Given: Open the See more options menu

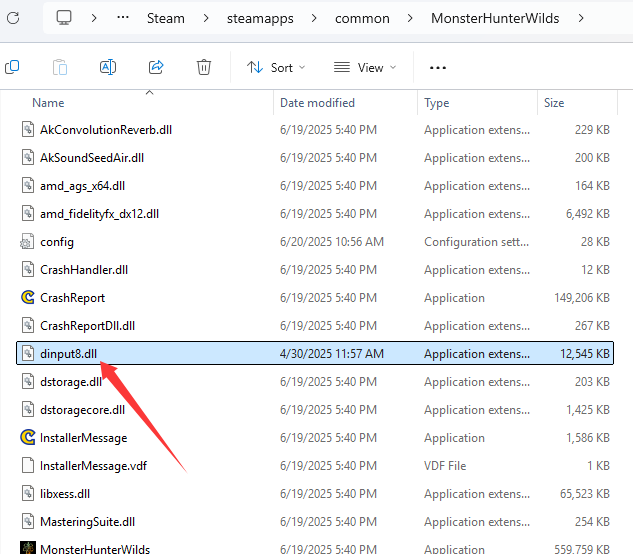Looking at the screenshot, I should (437, 67).
